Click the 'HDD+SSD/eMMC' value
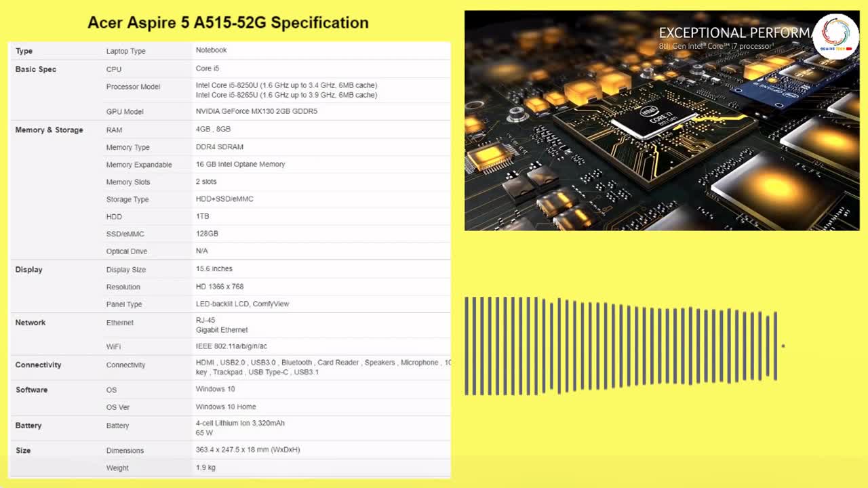 (224, 199)
